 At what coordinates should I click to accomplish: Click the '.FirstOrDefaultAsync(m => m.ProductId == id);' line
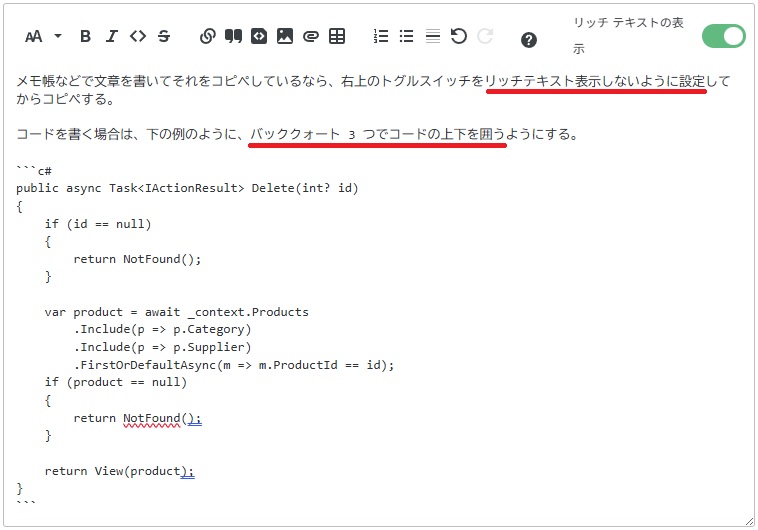pos(234,365)
